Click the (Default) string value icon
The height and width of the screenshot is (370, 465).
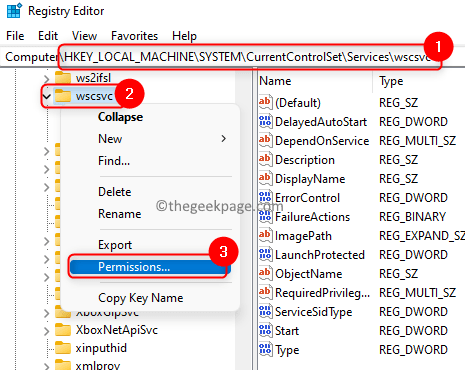[x=265, y=102]
